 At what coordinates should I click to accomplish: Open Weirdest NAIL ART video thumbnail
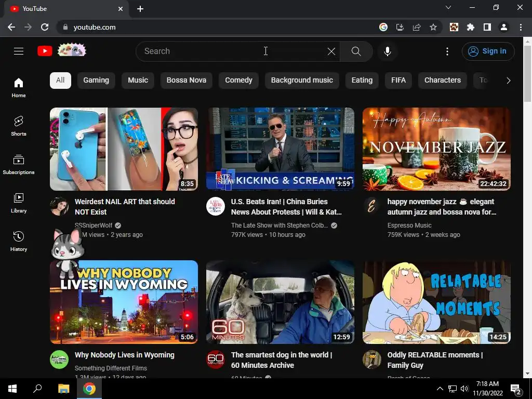click(124, 149)
